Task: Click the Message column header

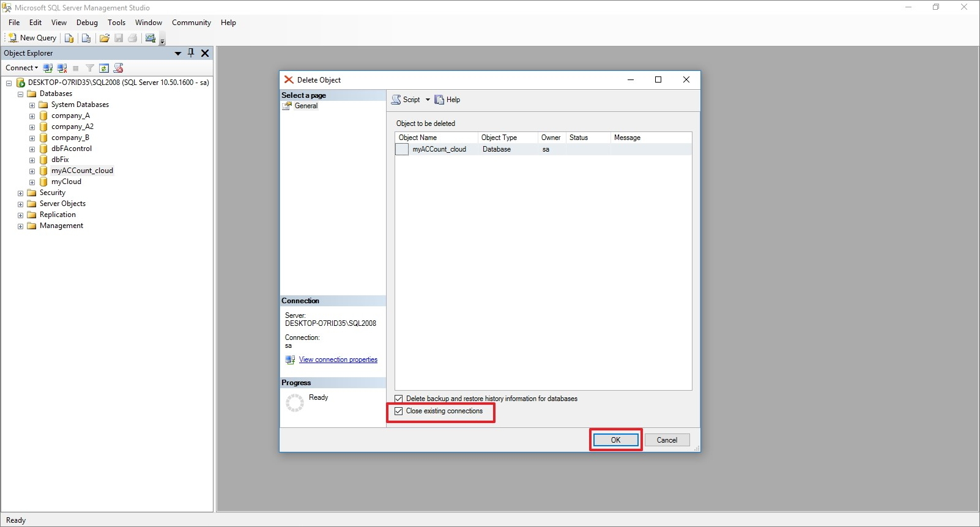Action: click(x=651, y=138)
